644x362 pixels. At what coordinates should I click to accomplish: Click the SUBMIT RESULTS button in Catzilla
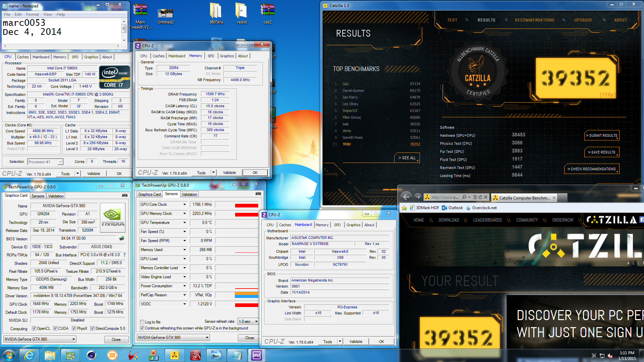coord(602,135)
